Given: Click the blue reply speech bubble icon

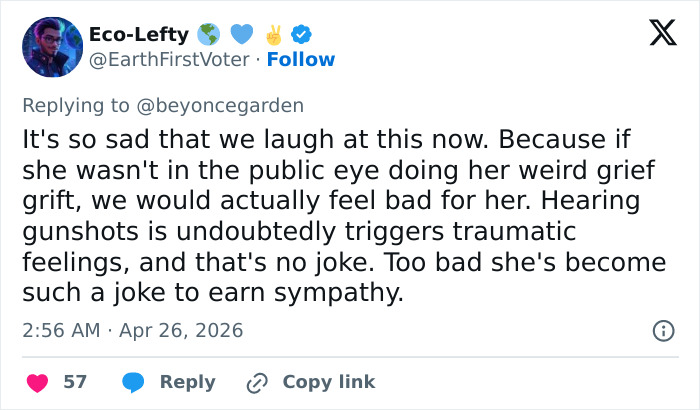Looking at the screenshot, I should click(x=135, y=382).
